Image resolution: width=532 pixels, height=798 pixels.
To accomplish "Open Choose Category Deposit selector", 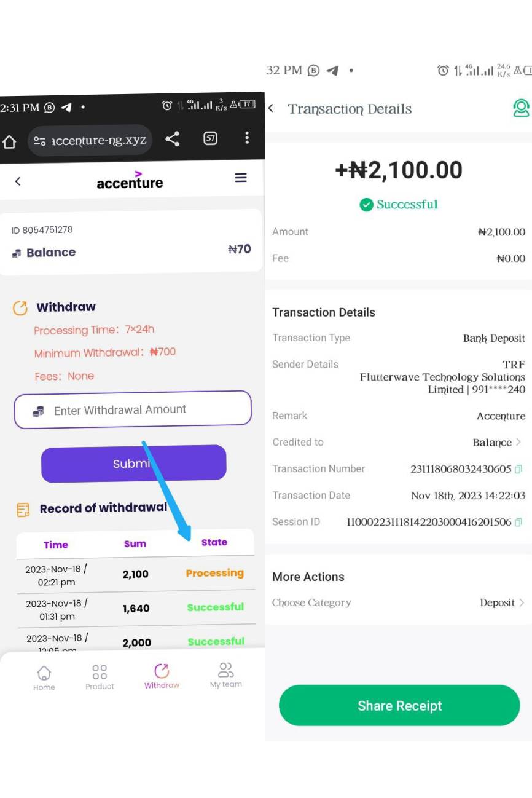I will (399, 602).
